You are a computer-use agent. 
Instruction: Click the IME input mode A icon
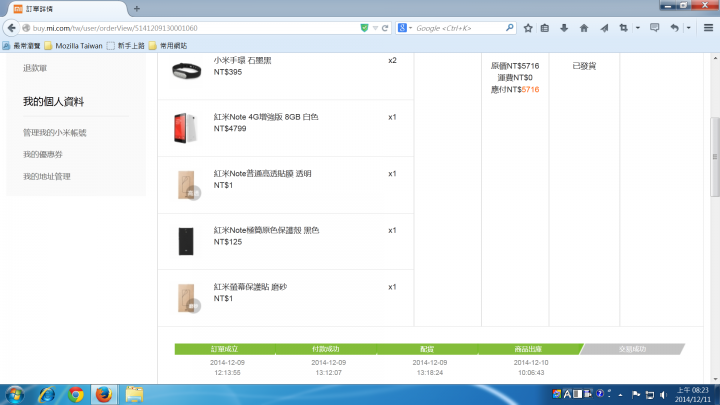pyautogui.click(x=567, y=394)
